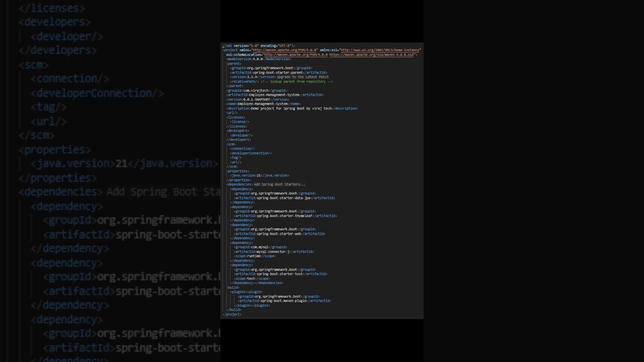Click the mysql-connector-j artifactId
The image size is (644, 362).
coord(274,252)
